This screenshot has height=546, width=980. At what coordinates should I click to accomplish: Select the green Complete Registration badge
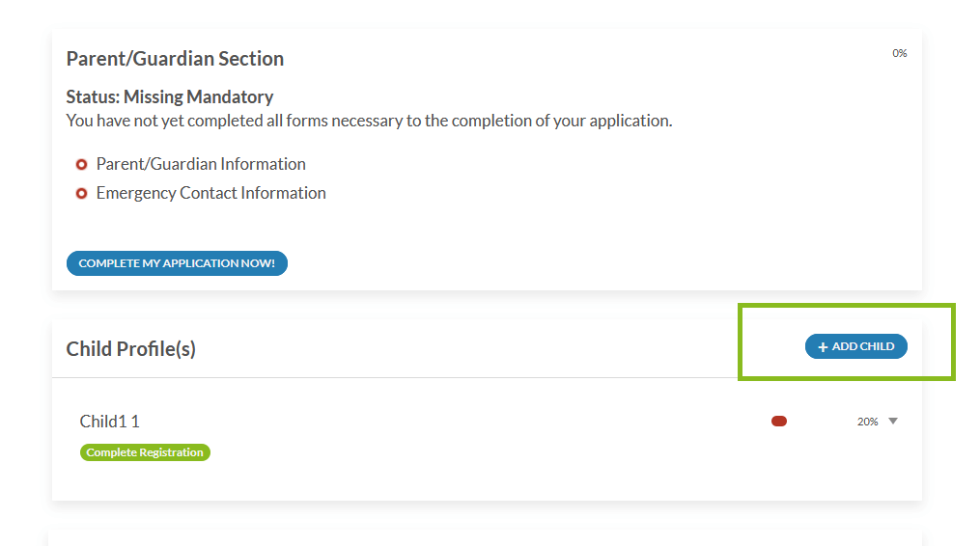(x=145, y=452)
